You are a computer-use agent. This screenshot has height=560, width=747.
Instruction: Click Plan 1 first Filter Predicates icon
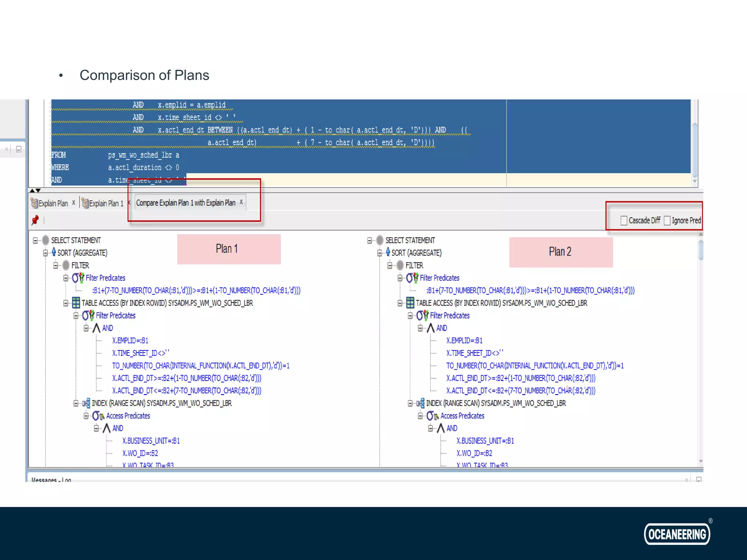(78, 278)
